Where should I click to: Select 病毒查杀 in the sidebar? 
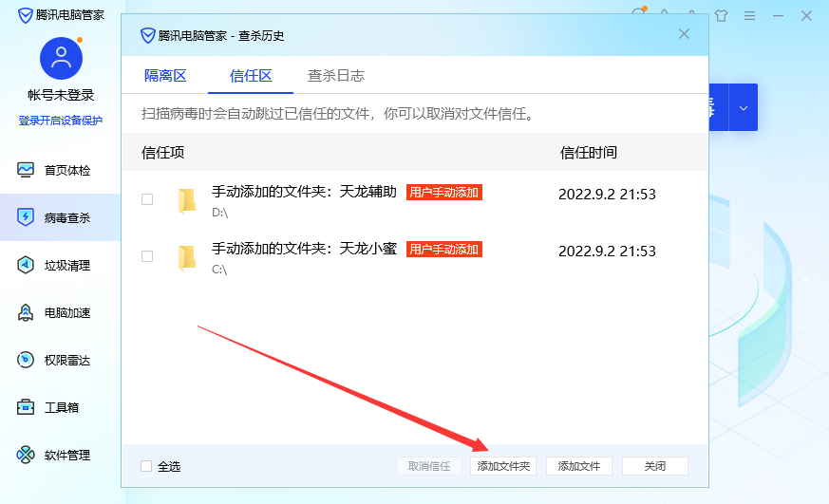[x=60, y=217]
